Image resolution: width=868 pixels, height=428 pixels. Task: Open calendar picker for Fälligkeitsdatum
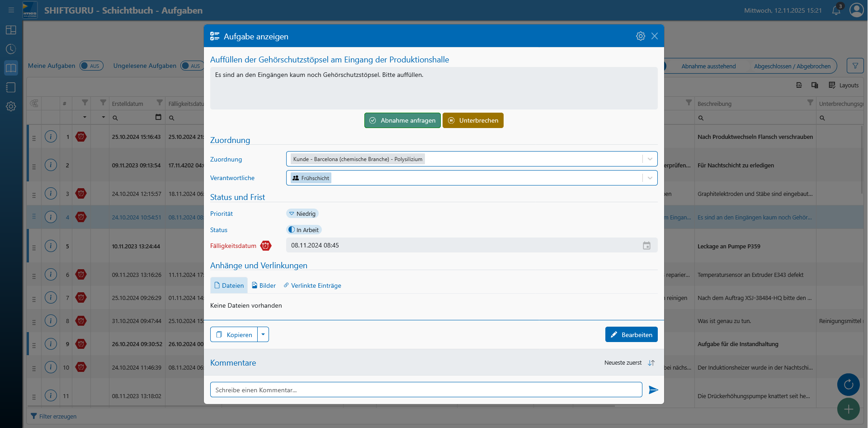click(646, 246)
